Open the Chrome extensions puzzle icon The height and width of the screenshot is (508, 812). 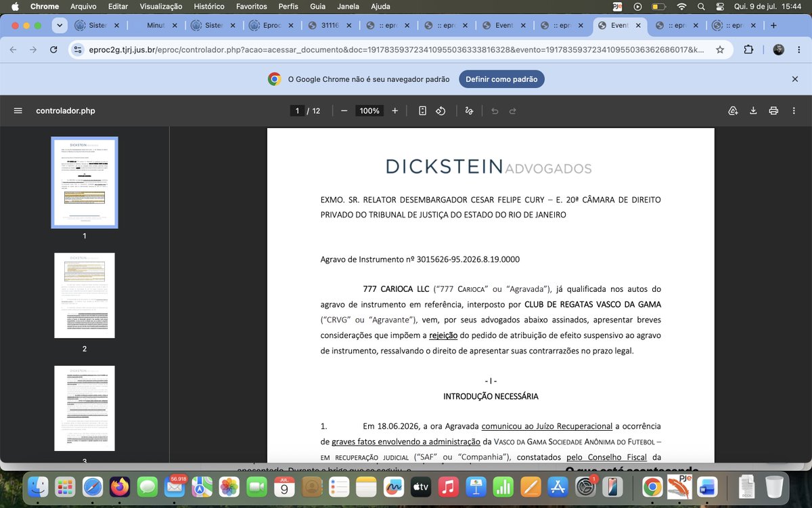[x=748, y=49]
